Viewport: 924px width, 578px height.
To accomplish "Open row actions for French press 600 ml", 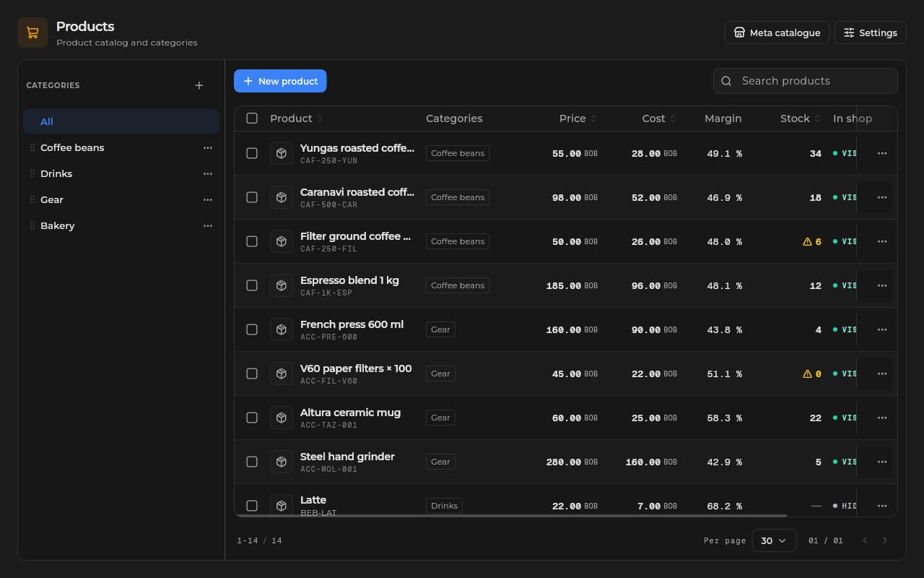I will click(882, 329).
